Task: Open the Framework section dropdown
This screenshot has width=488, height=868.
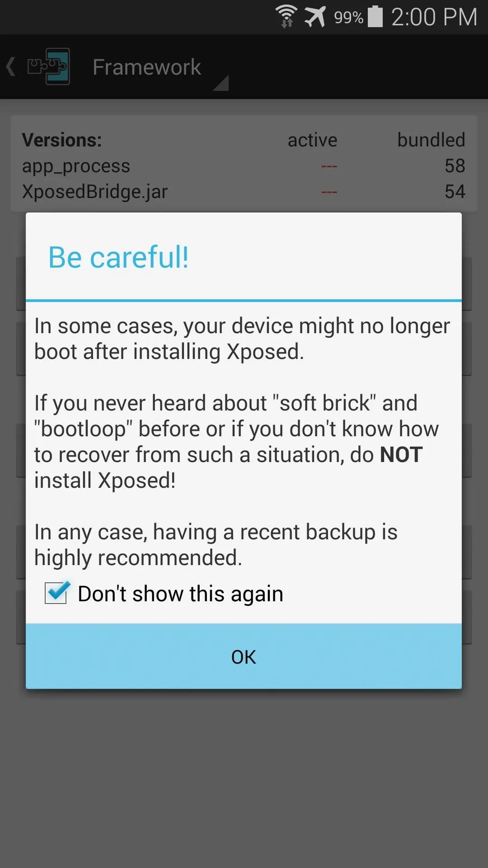Action: (146, 67)
